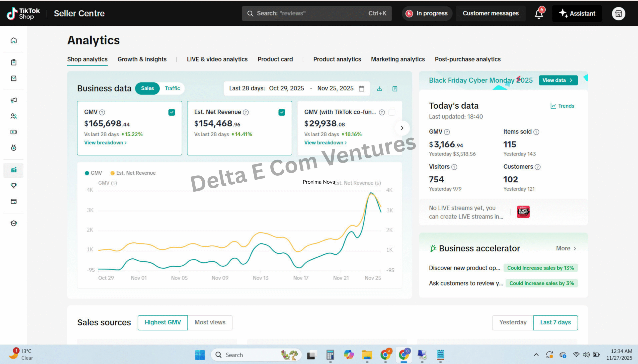This screenshot has width=638, height=364.
Task: Click the Black Friday View data button
Action: (558, 80)
